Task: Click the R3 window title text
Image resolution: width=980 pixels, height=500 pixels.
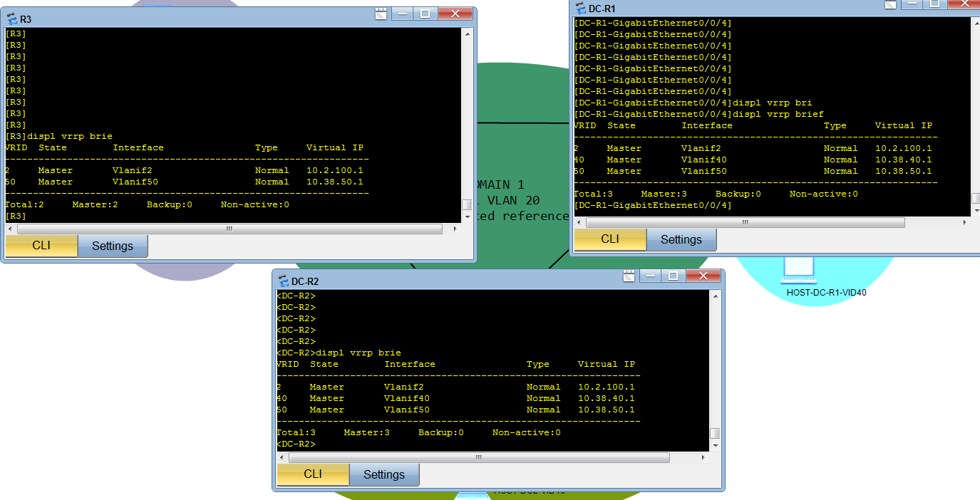Action: [26, 20]
